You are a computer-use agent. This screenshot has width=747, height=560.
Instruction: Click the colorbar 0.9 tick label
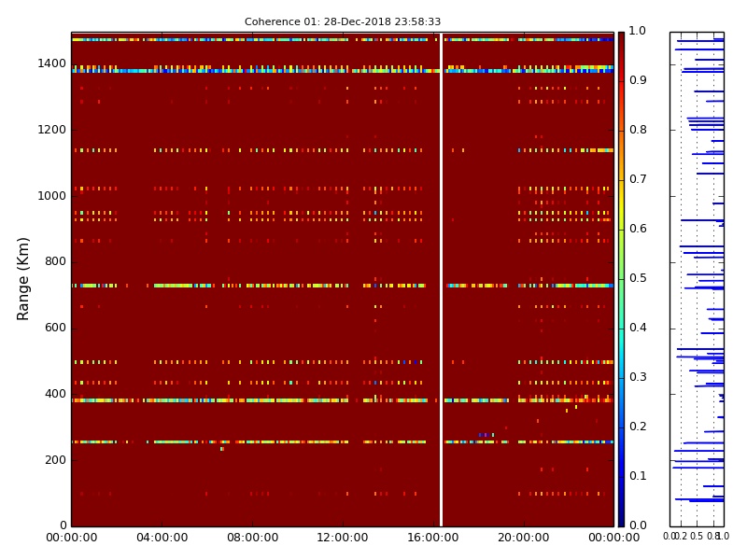[x=638, y=80]
